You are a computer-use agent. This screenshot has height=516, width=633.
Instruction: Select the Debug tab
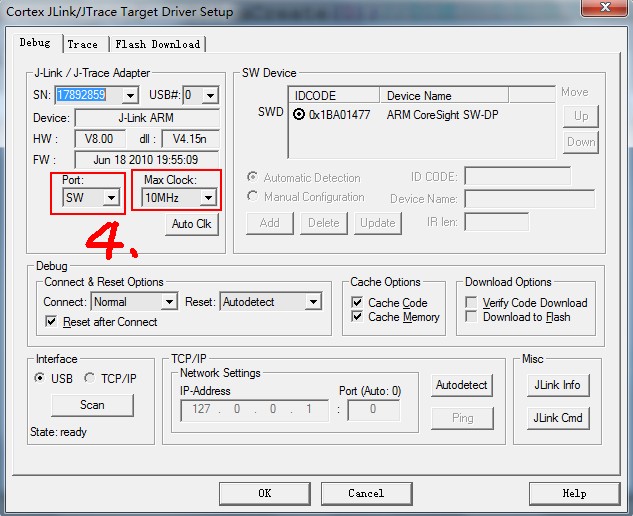pyautogui.click(x=35, y=43)
